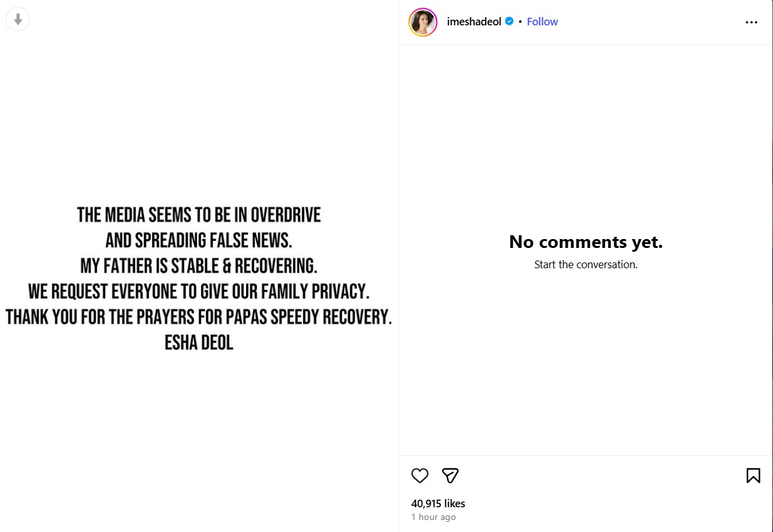Click the "The media seems to be in overdrive" line
The width and height of the screenshot is (773, 532).
pos(199,215)
